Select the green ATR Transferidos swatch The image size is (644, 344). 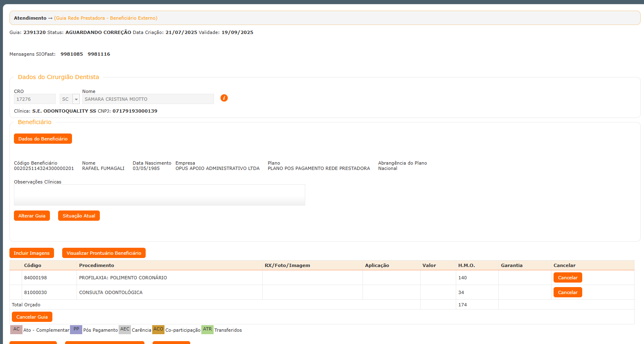tap(207, 329)
